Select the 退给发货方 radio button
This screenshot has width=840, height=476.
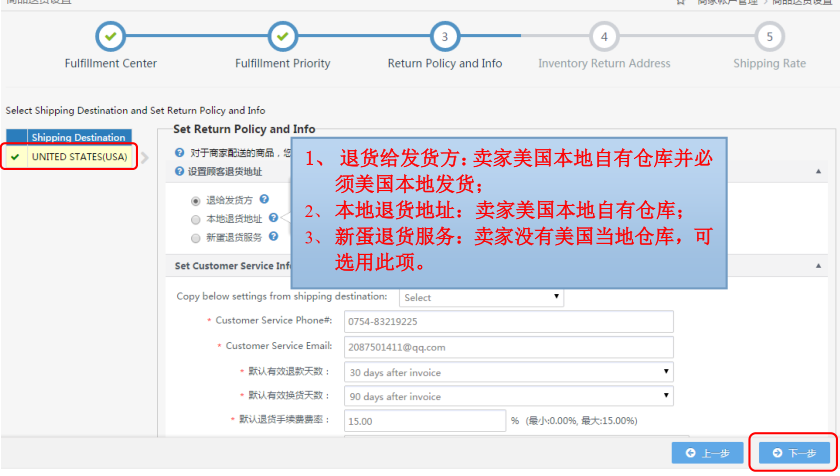(x=195, y=200)
